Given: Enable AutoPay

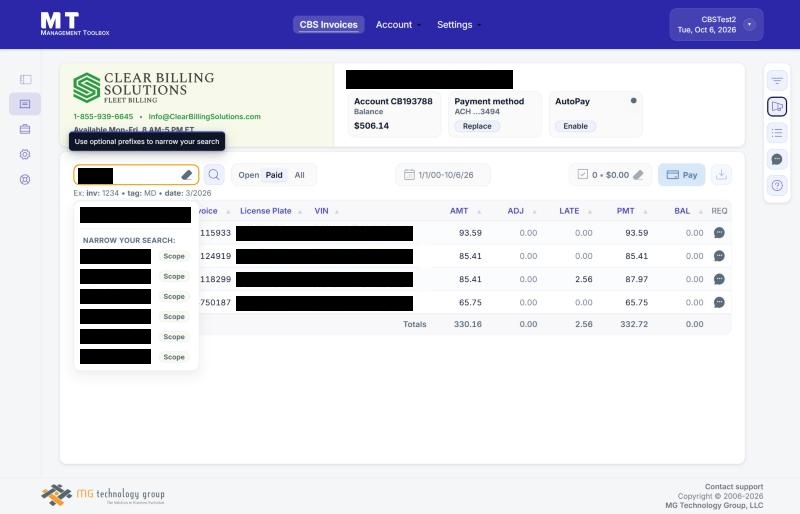Looking at the screenshot, I should pos(575,126).
